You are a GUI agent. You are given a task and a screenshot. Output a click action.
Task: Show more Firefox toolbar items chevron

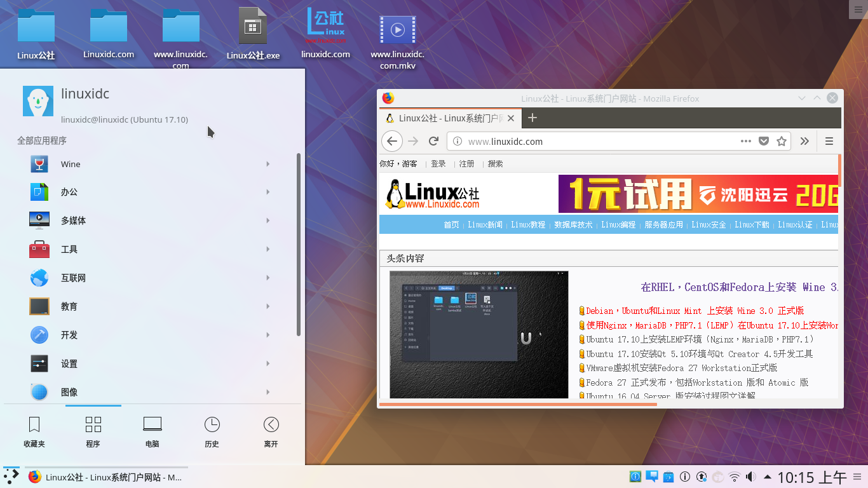(x=804, y=141)
